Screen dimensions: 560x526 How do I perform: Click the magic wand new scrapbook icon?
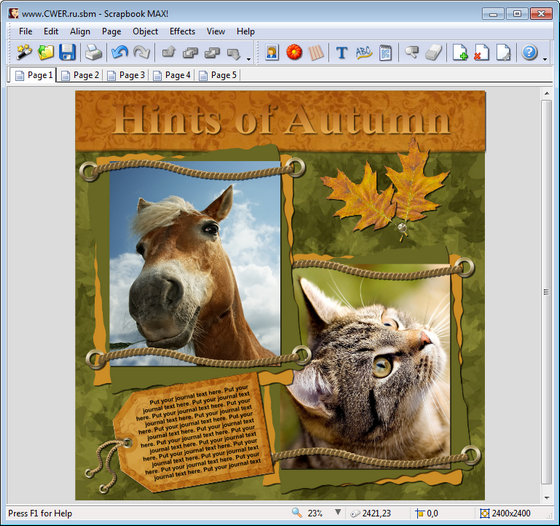[24, 52]
